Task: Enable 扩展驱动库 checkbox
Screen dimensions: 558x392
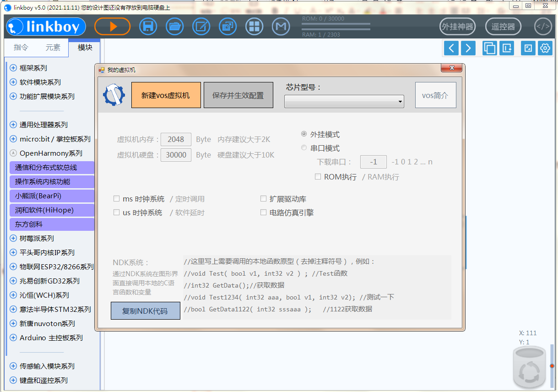Action: pos(263,199)
